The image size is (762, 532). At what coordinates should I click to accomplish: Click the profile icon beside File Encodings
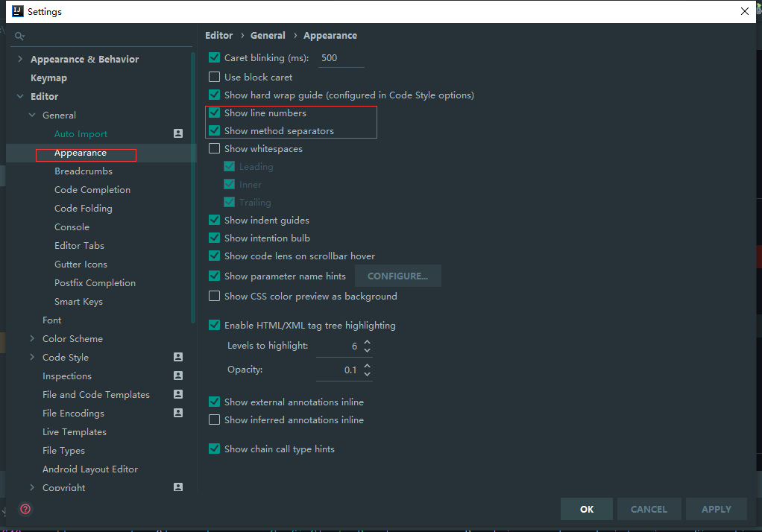coord(178,413)
